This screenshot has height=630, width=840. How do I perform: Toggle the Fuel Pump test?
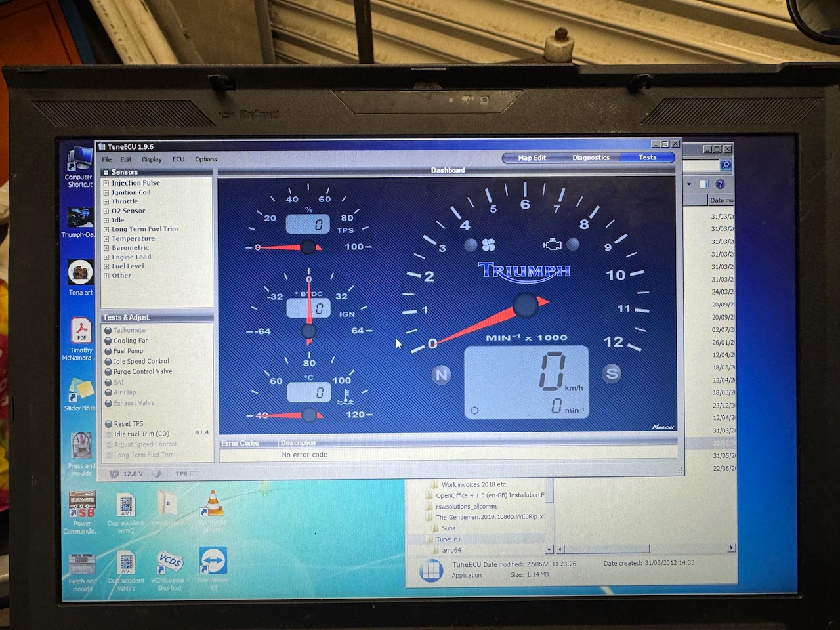pos(108,351)
